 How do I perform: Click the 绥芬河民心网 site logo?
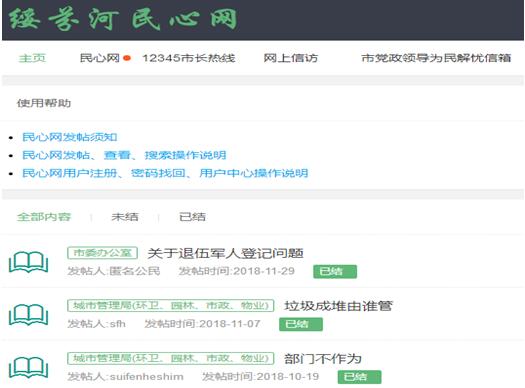123,19
